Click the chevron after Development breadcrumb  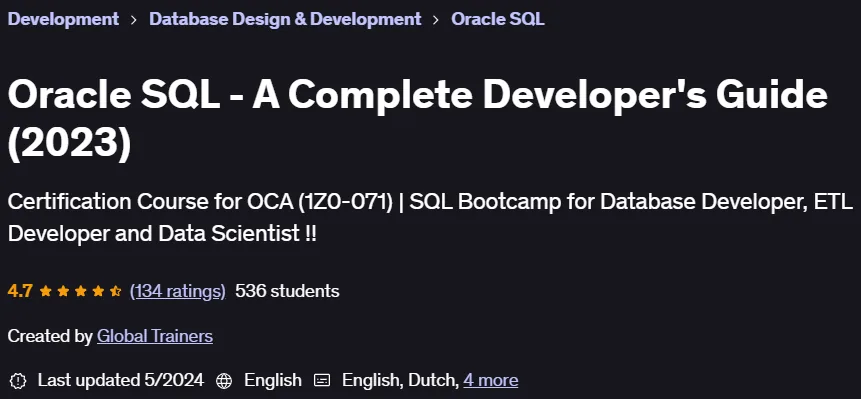(134, 20)
